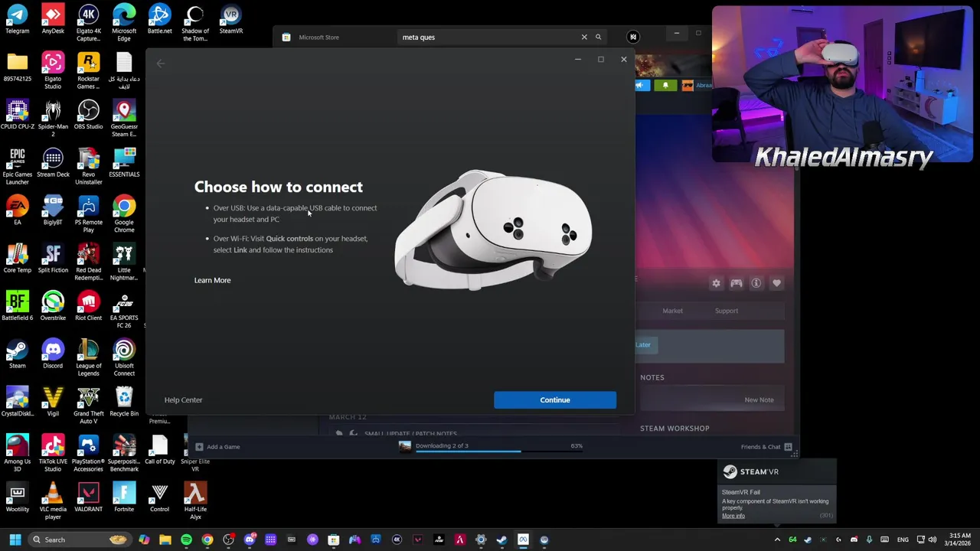This screenshot has width=980, height=551.
Task: Click the Microsoft Store search magnifier icon
Action: [x=599, y=37]
